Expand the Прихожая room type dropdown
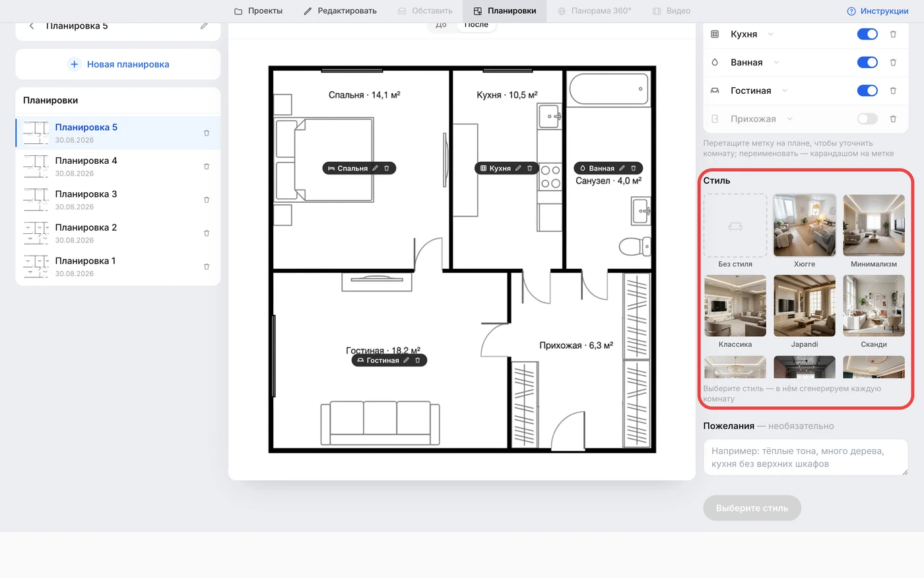The width and height of the screenshot is (924, 578). (789, 119)
